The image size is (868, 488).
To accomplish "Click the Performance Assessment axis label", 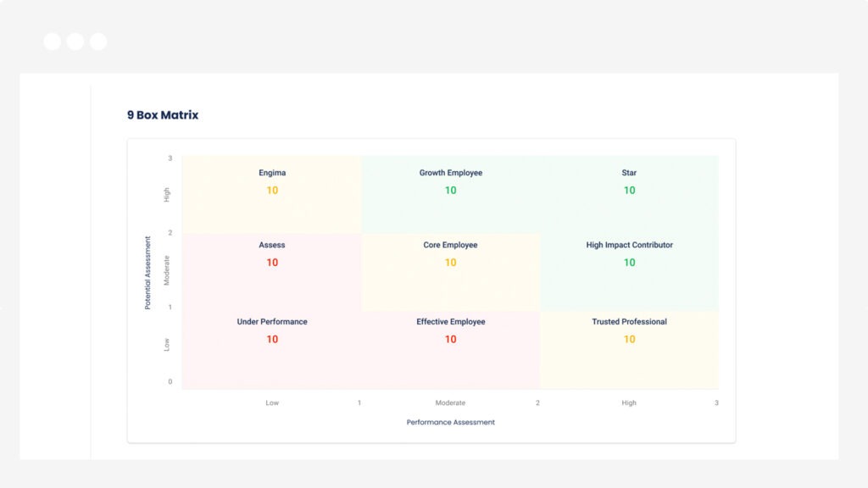I will click(450, 421).
